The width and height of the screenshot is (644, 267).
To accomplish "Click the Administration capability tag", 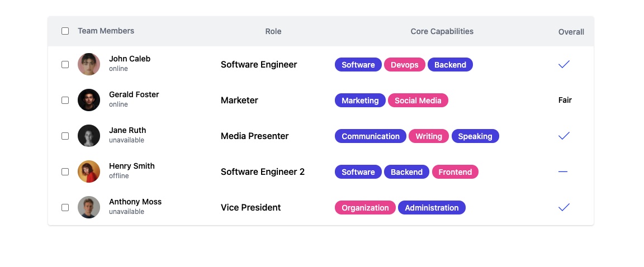I will coord(432,208).
